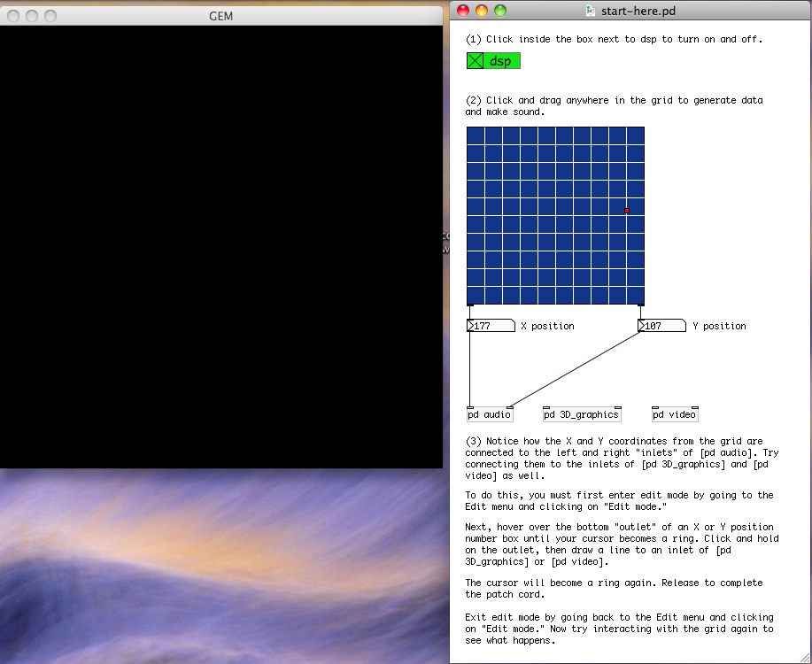The height and width of the screenshot is (664, 812).
Task: Click the pd 3D_graphics object box
Action: [582, 414]
